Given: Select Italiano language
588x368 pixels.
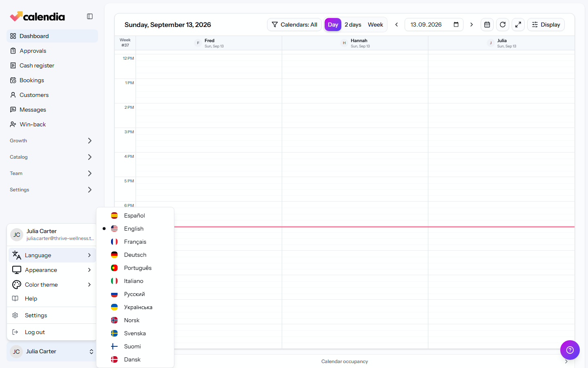Looking at the screenshot, I should (135, 281).
